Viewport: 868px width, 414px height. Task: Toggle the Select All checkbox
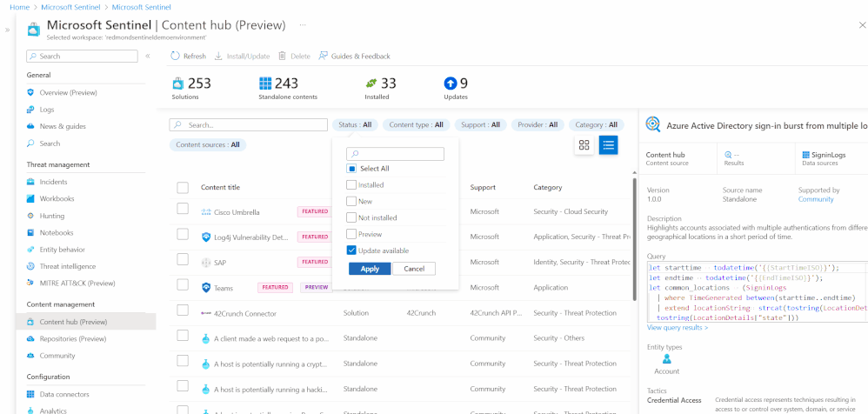point(351,168)
